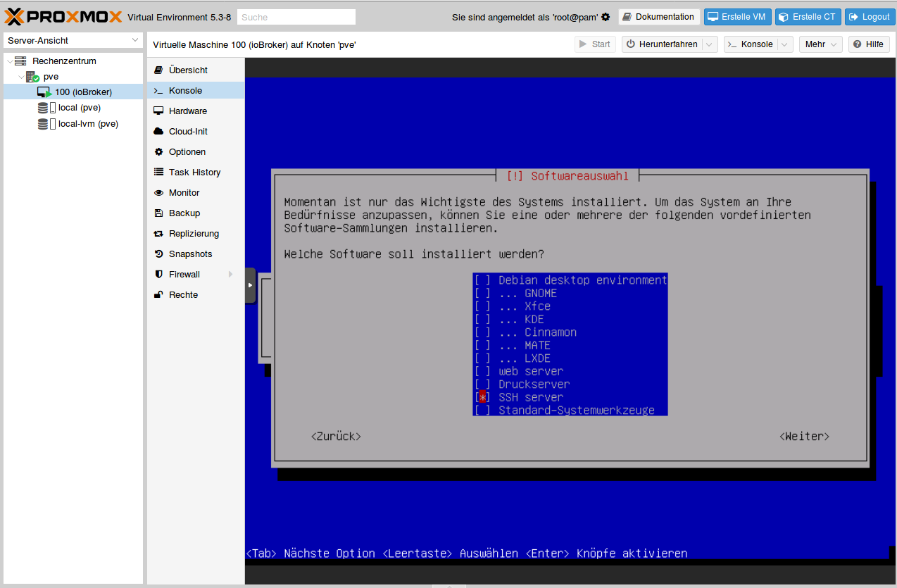This screenshot has width=897, height=588.
Task: Open the Mehr dropdown menu
Action: [x=821, y=44]
